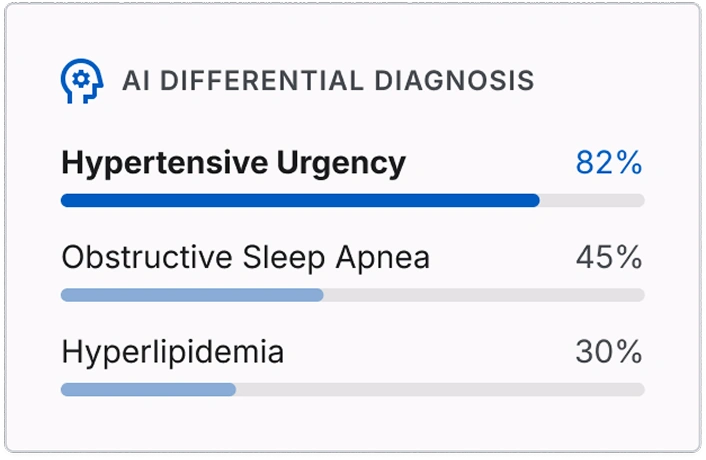Click the Obstructive Sleep Apnea progress bar
Viewport: 706px width, 460px height.
353,295
